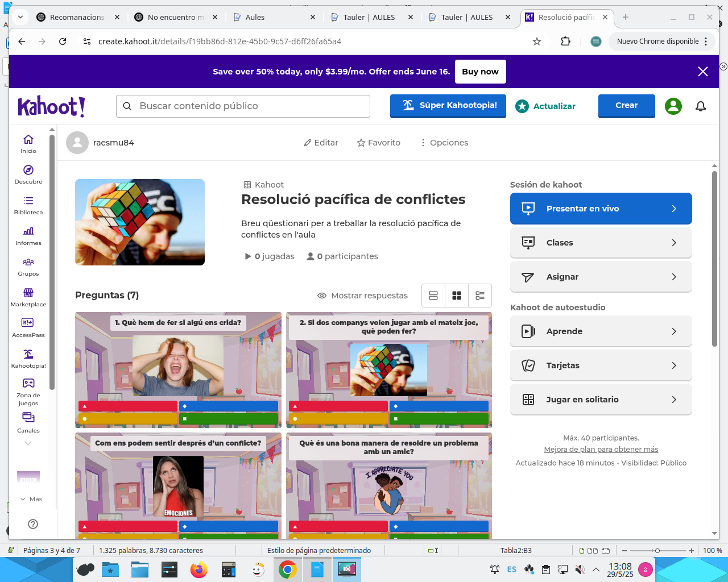Open question 'Com ens podem sentir després d'un conflicte?'

pyautogui.click(x=178, y=486)
